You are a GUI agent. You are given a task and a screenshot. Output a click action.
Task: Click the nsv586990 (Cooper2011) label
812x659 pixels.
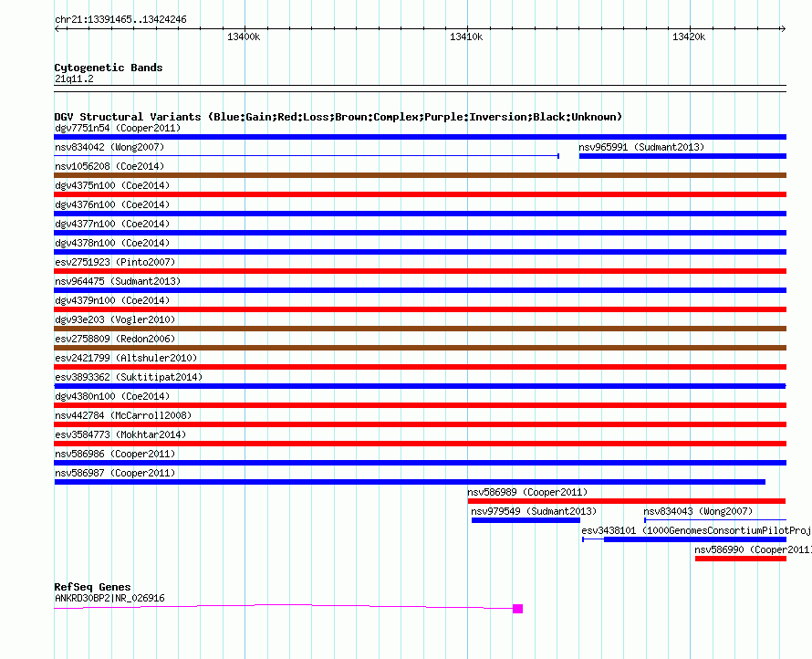coord(753,549)
